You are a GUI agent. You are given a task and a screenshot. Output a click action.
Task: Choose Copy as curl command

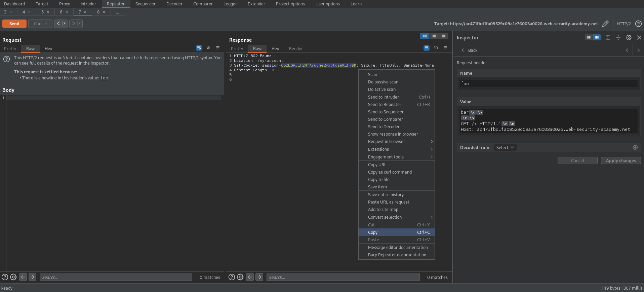click(397, 172)
